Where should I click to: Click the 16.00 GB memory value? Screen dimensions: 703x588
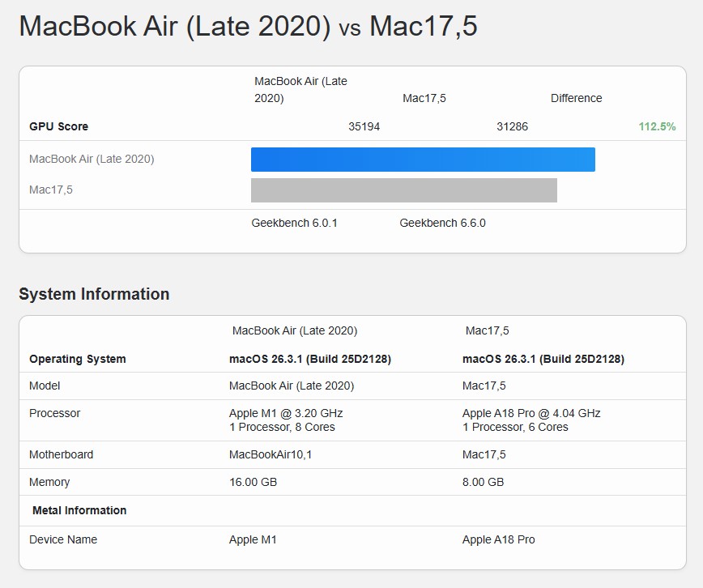251,482
